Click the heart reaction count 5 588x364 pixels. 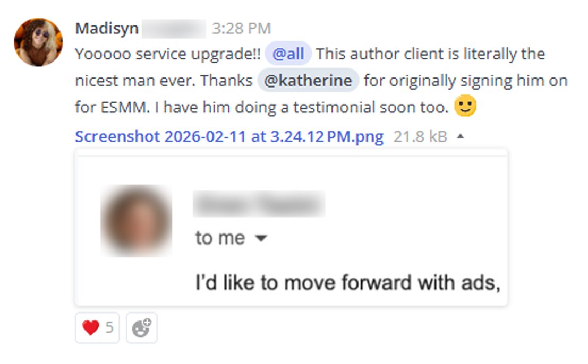(109, 328)
